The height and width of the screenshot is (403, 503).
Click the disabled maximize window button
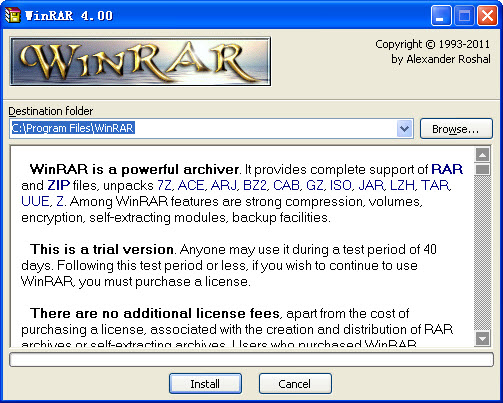[464, 15]
